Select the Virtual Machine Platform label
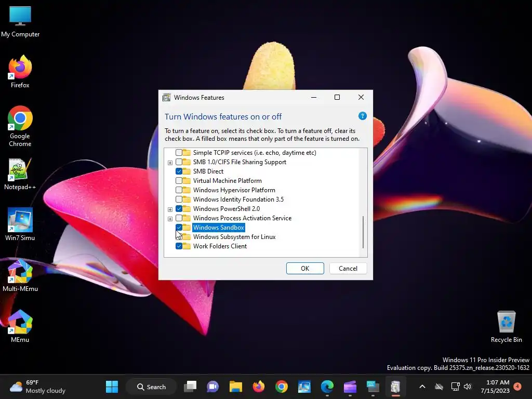 pos(228,181)
